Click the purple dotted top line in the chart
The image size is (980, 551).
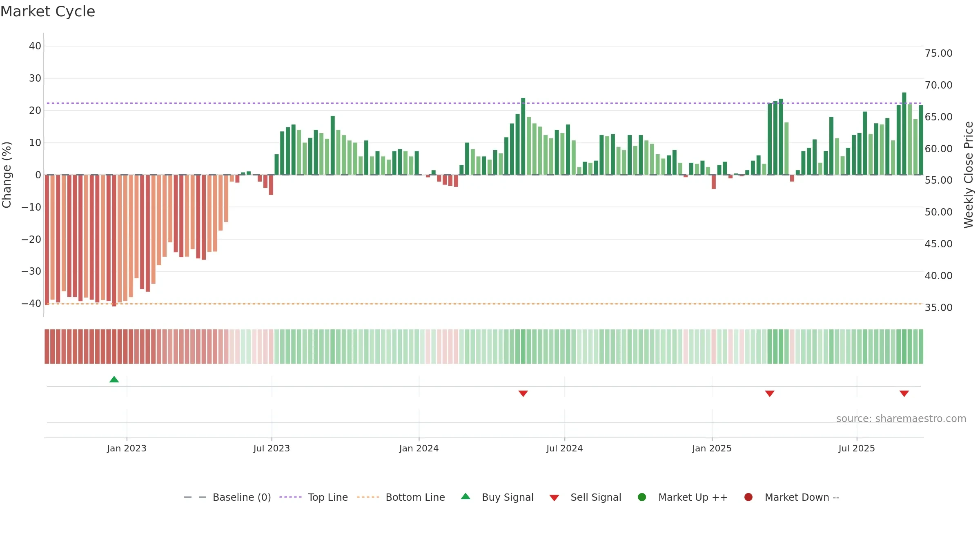coord(484,103)
